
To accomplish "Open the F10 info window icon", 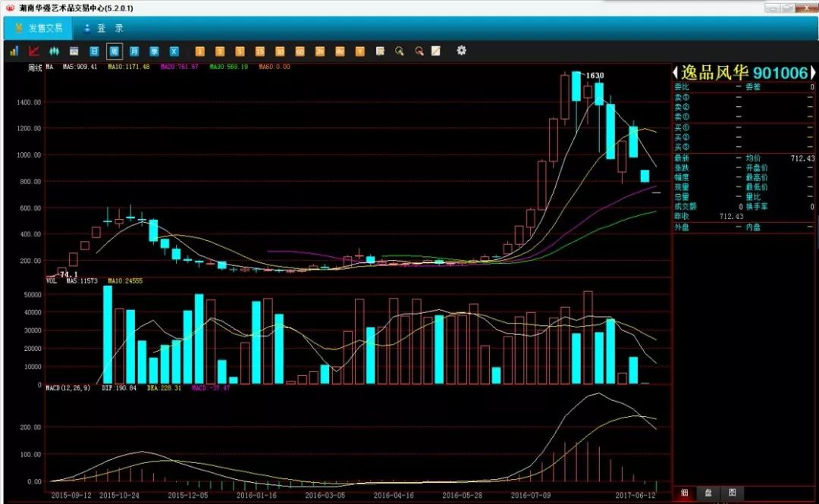I will click(74, 51).
